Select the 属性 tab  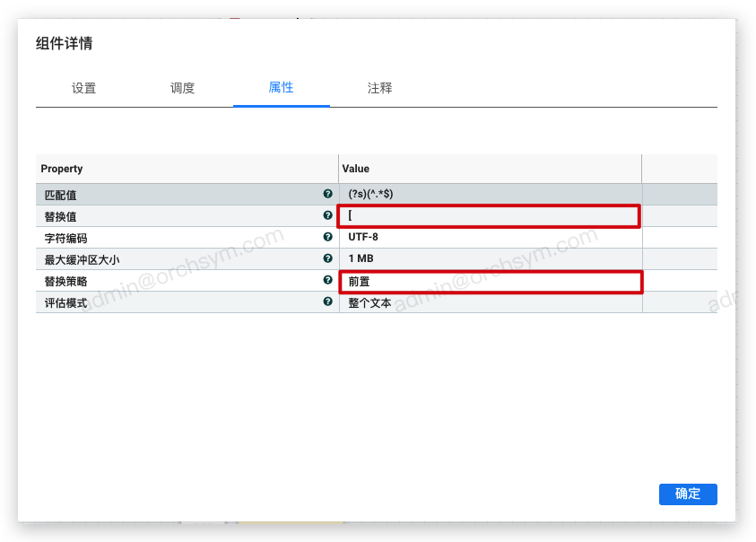[x=281, y=88]
